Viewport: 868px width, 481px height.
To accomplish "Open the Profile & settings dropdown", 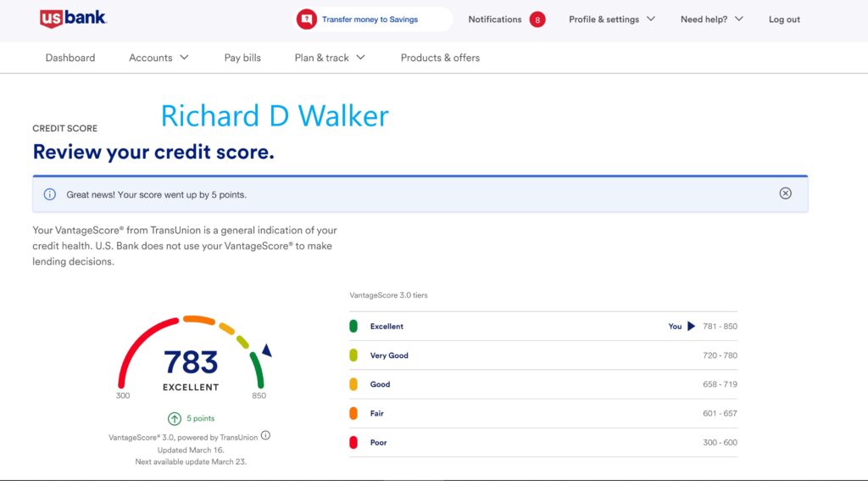I will tap(611, 20).
